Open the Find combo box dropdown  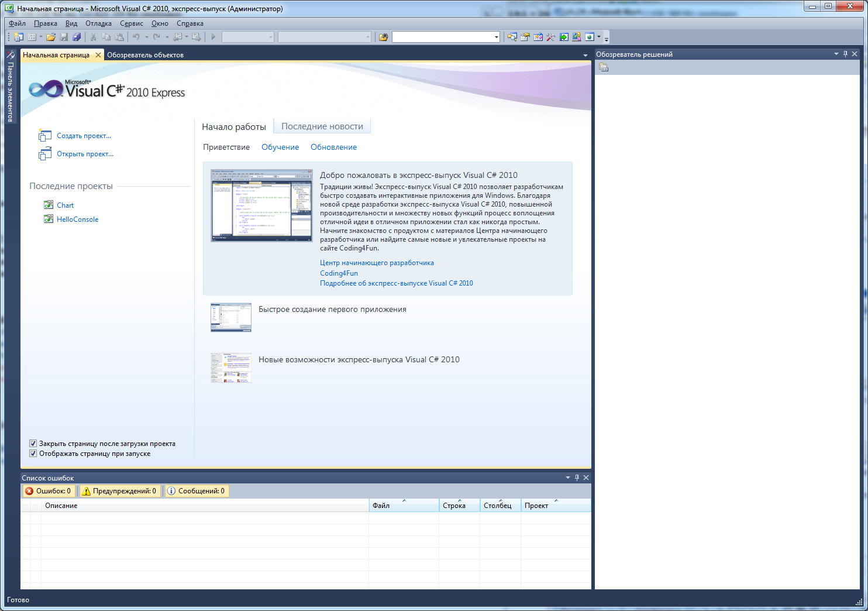click(496, 37)
